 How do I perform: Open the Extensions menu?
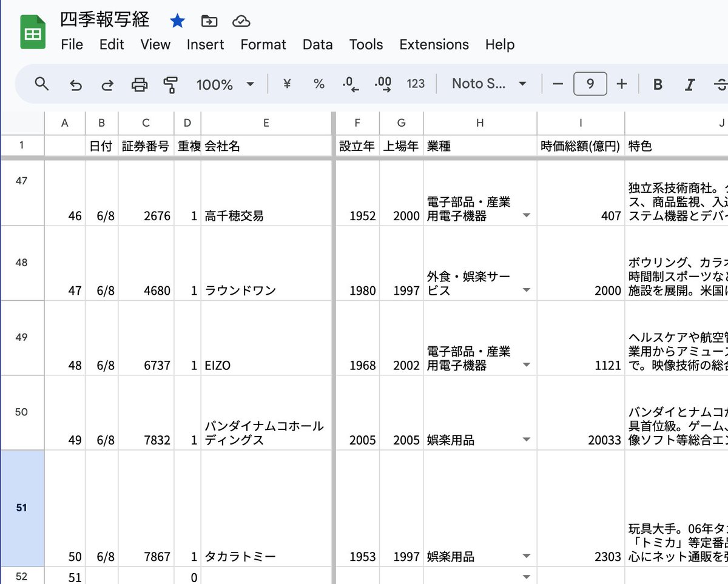434,44
